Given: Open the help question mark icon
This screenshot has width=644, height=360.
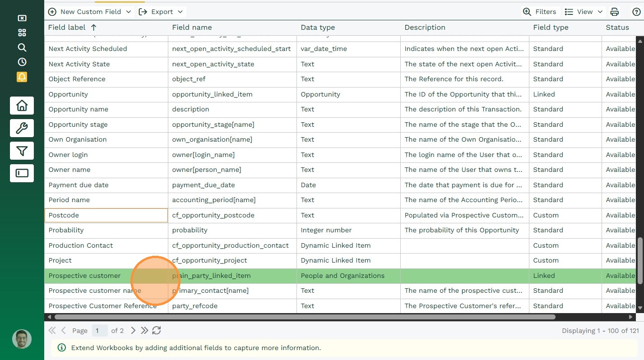Looking at the screenshot, I should pos(636,12).
